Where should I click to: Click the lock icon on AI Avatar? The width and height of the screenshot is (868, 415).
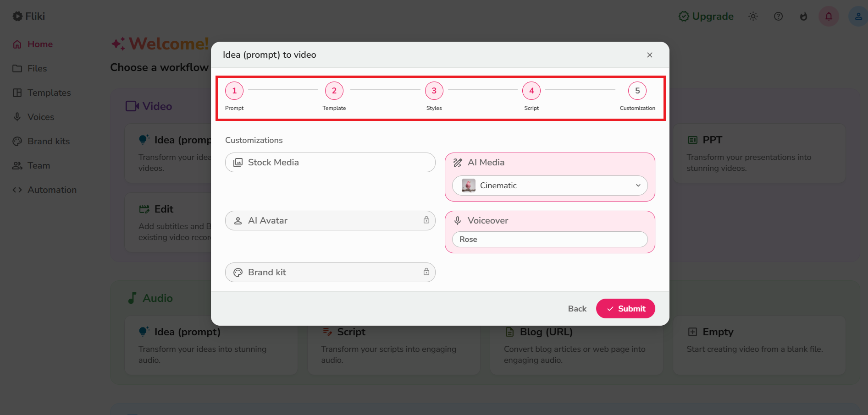426,220
